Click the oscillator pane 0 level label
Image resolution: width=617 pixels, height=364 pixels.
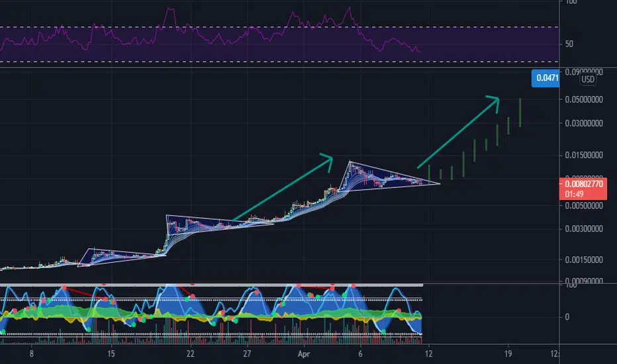[x=567, y=317]
